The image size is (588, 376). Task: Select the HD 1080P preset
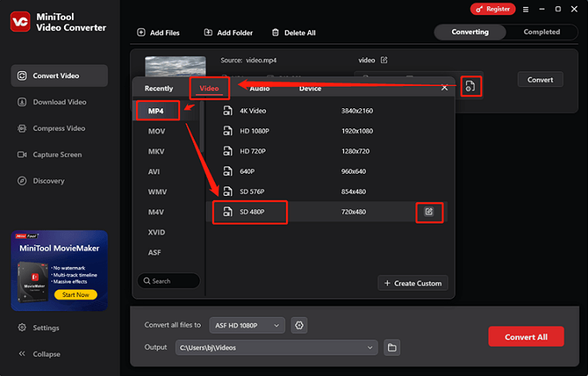(326, 131)
